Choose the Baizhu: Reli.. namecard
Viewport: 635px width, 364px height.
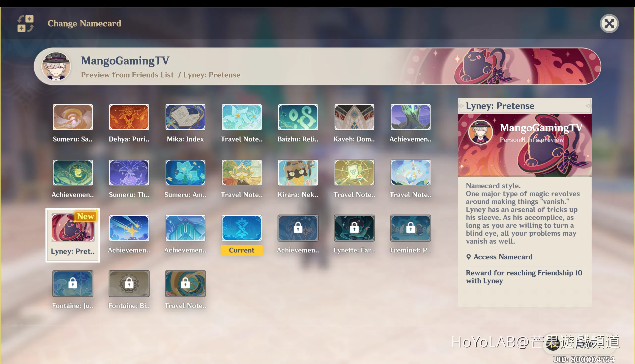point(298,117)
